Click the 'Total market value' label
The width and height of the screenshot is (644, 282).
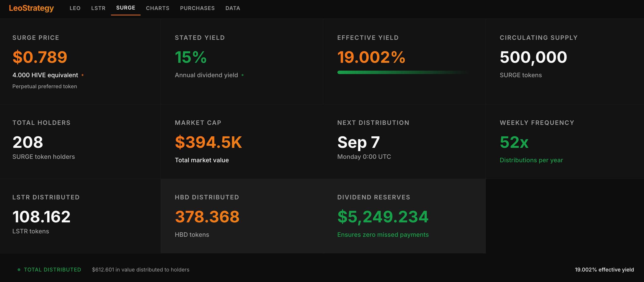202,160
